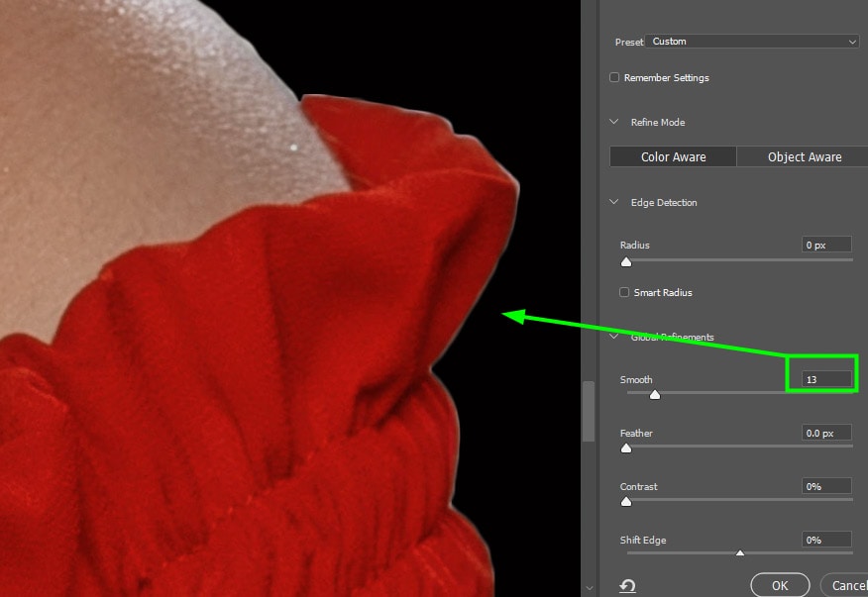868x597 pixels.
Task: Collapse the Global Refinements section
Action: (x=614, y=338)
